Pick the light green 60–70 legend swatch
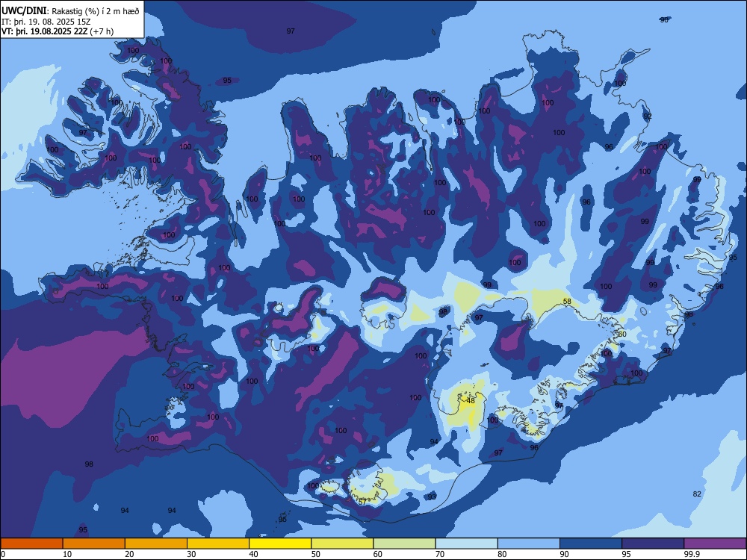 [404, 544]
